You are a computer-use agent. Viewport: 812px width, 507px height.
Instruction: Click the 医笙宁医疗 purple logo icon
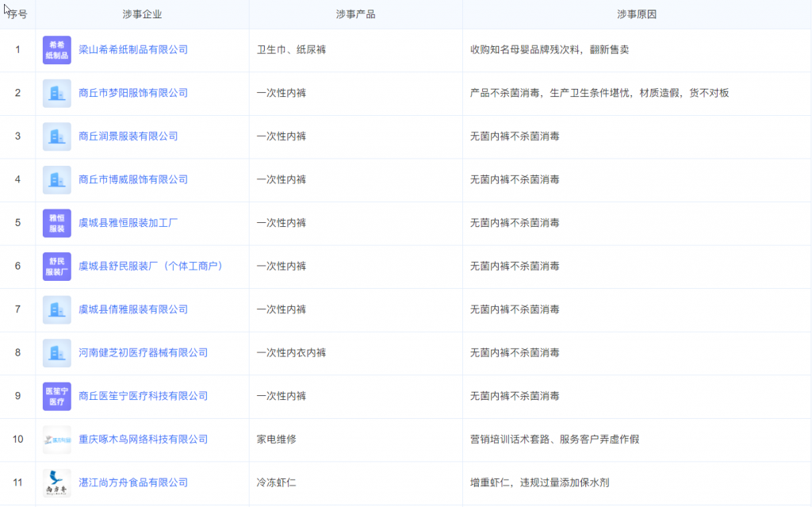tap(57, 396)
